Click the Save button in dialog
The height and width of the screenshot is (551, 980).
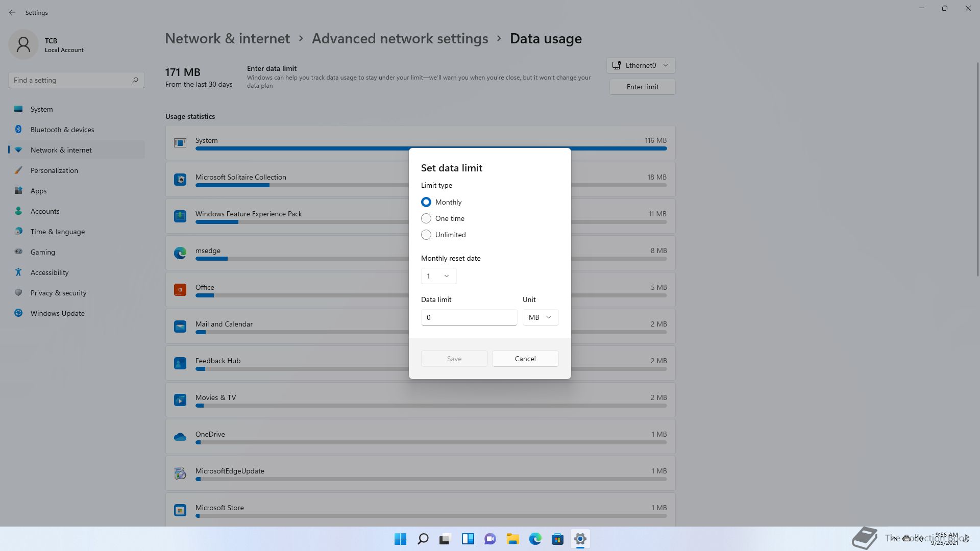pyautogui.click(x=454, y=359)
